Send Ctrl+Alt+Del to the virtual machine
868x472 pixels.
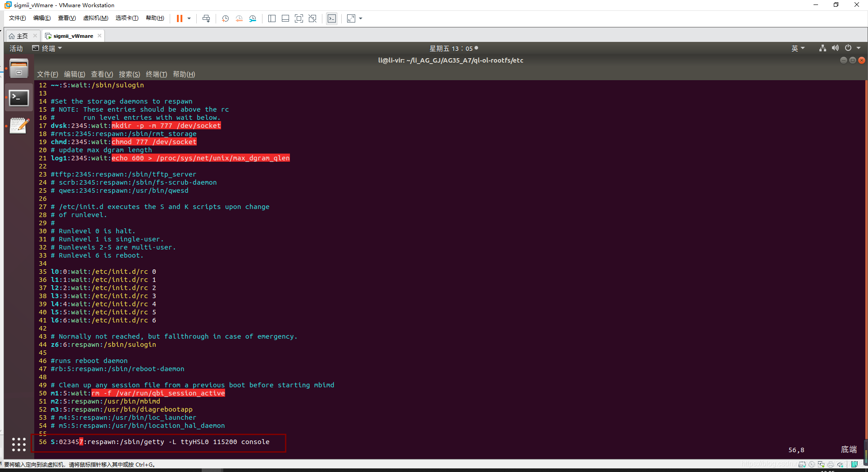206,18
